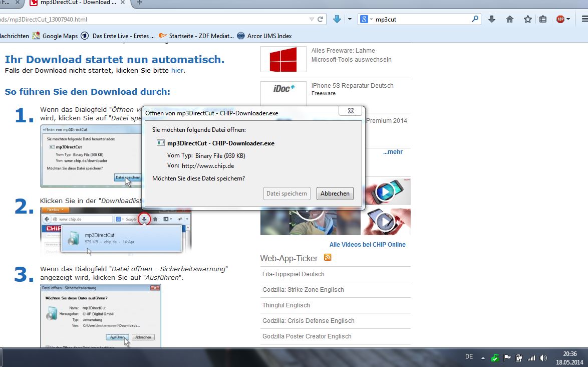This screenshot has width=588, height=367.
Task: Open the Firefox downloads panel arrow
Action: (492, 19)
